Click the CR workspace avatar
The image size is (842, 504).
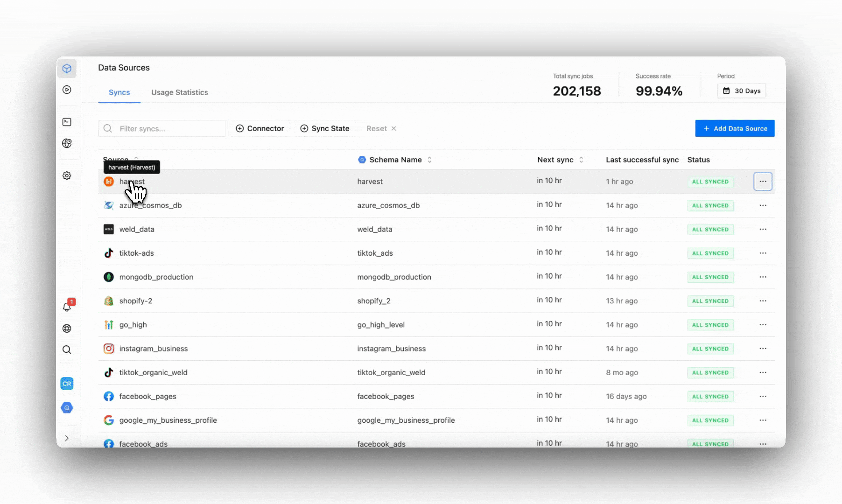pos(67,384)
